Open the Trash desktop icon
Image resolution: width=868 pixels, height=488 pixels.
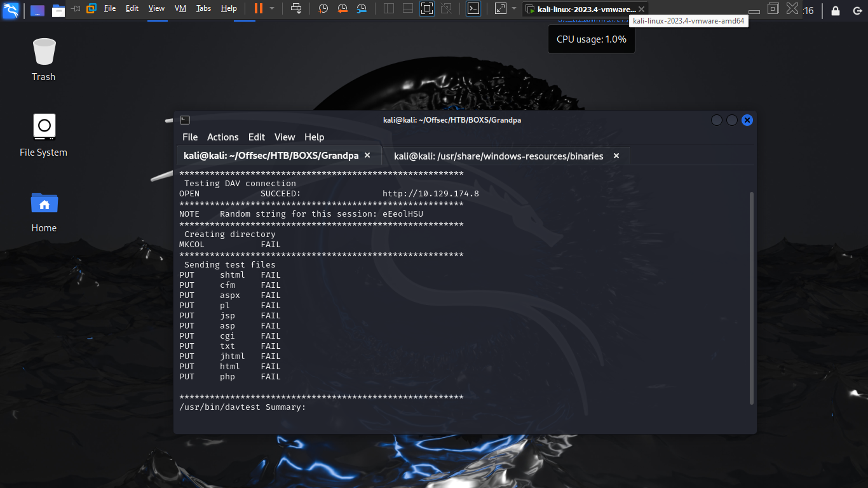click(44, 59)
